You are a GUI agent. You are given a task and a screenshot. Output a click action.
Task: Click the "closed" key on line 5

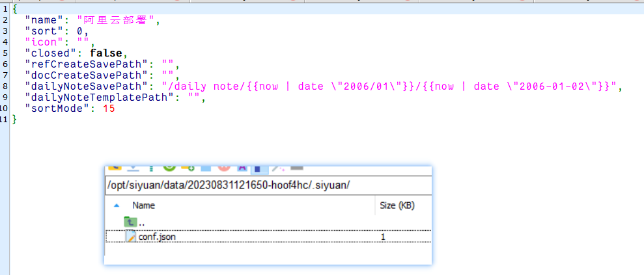pyautogui.click(x=51, y=53)
